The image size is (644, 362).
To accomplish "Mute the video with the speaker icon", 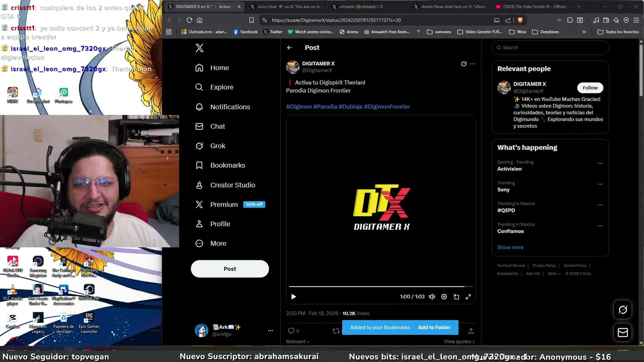I will point(432,297).
